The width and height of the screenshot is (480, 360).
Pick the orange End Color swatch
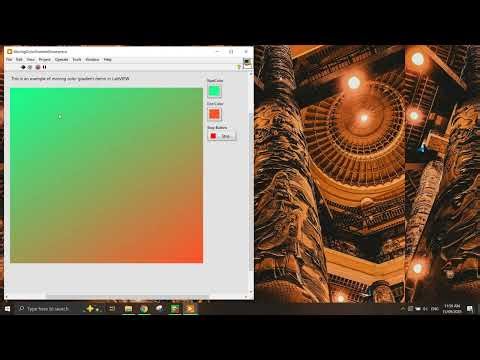(x=214, y=114)
